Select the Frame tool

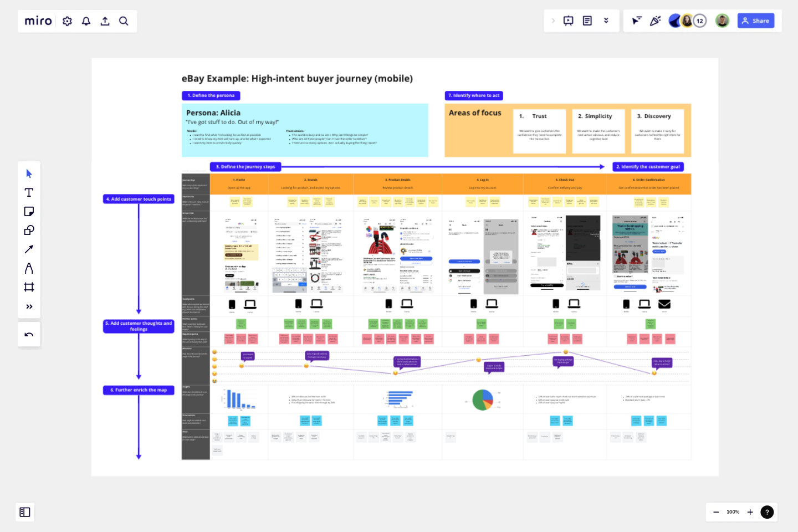click(x=29, y=287)
